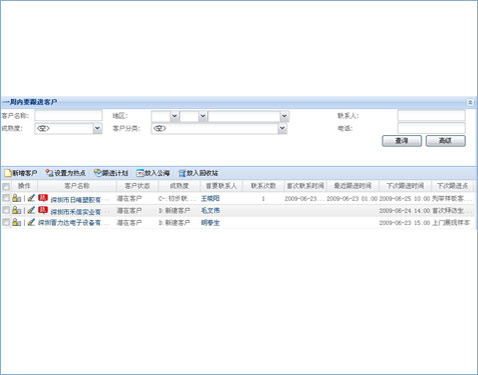478x375 pixels.
Task: Sort by the 客户状态 column header
Action: click(137, 186)
